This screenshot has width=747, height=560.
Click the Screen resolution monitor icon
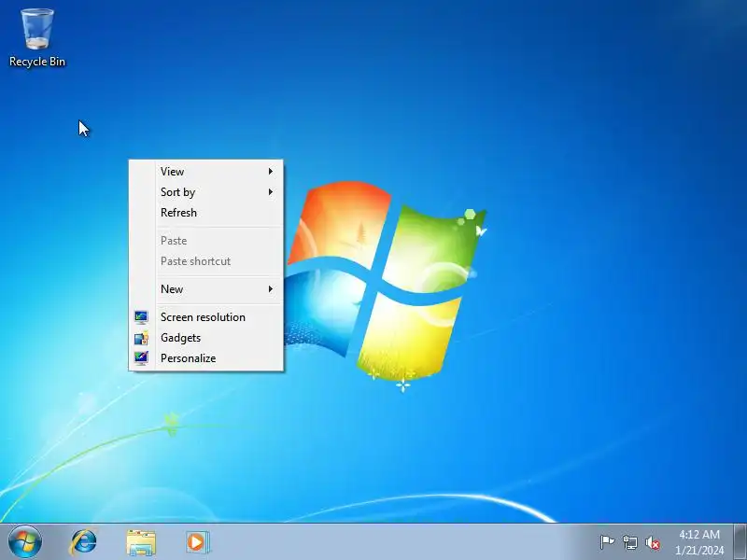141,317
